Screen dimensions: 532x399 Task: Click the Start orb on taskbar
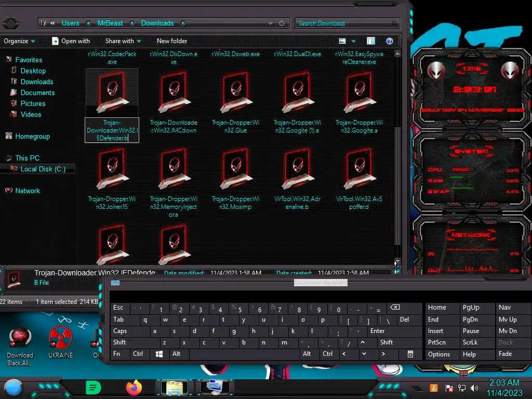point(14,388)
